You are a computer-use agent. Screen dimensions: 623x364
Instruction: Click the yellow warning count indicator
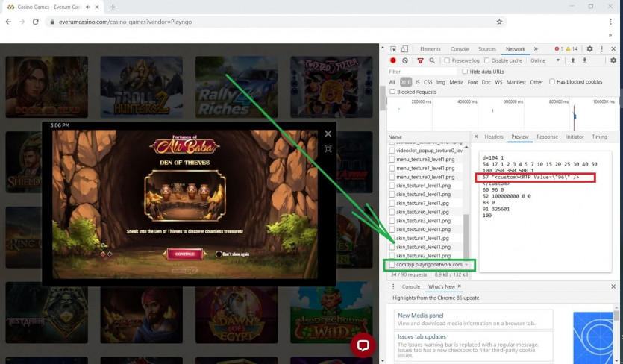572,49
